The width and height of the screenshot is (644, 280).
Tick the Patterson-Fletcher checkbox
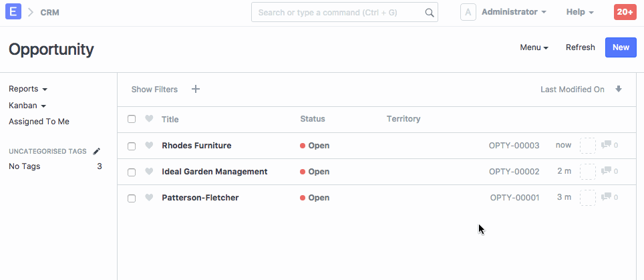pyautogui.click(x=132, y=198)
